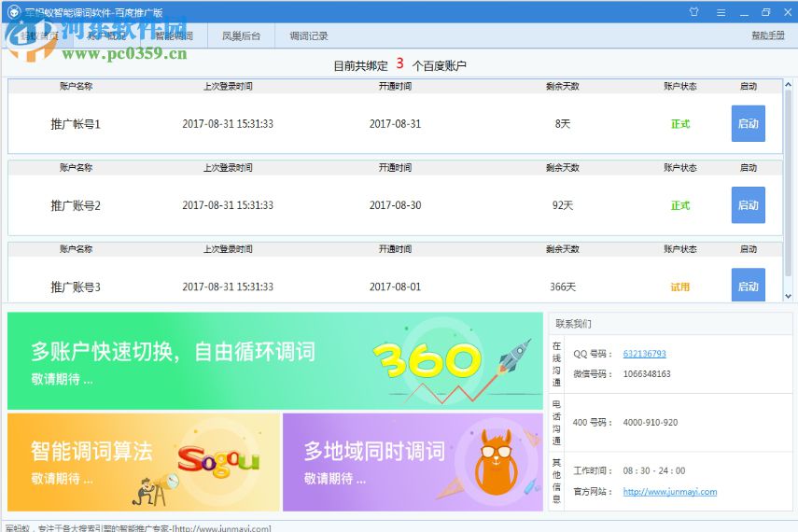Click the 试用 status of 推广账号3

coord(679,287)
